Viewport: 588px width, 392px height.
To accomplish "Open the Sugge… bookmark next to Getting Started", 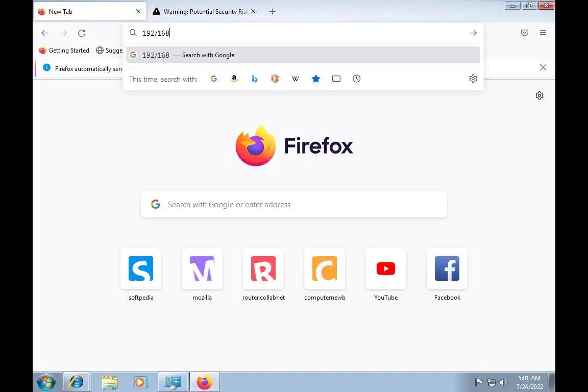I will coord(109,50).
